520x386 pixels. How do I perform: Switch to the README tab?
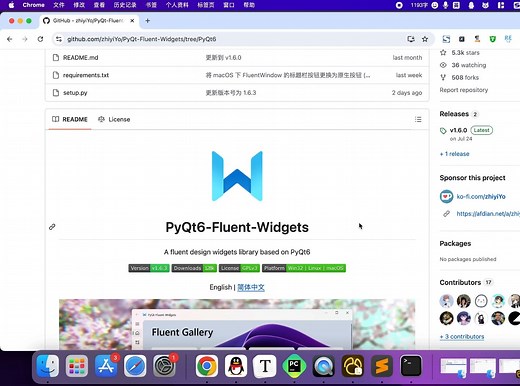70,119
